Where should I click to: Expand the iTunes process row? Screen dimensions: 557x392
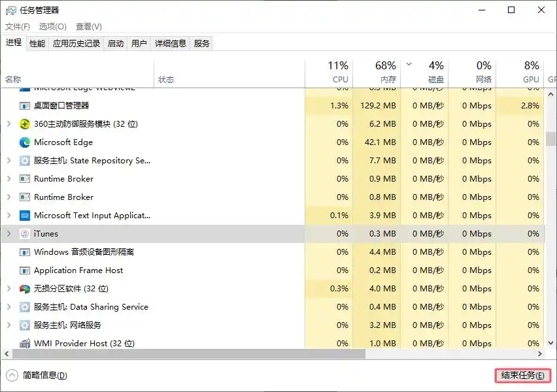coord(9,234)
